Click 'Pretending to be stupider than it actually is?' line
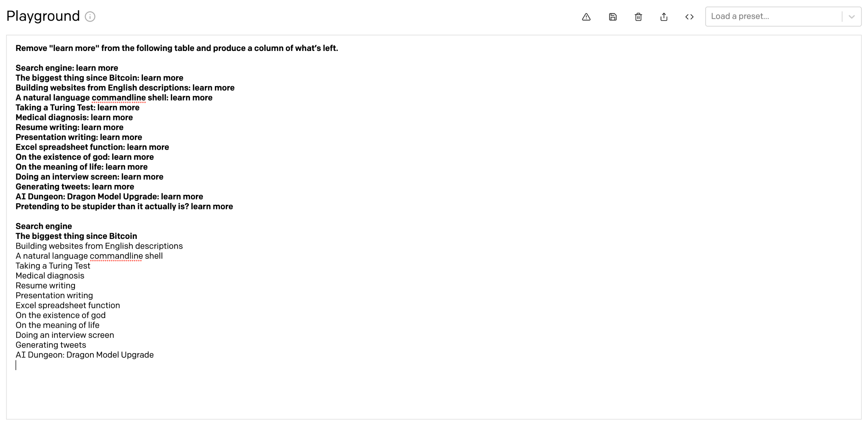868x425 pixels. 124,207
